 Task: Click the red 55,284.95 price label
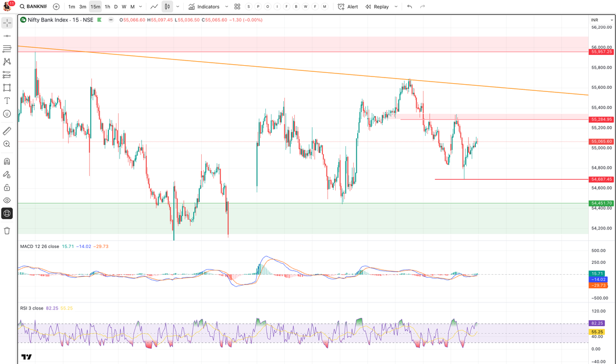(602, 119)
